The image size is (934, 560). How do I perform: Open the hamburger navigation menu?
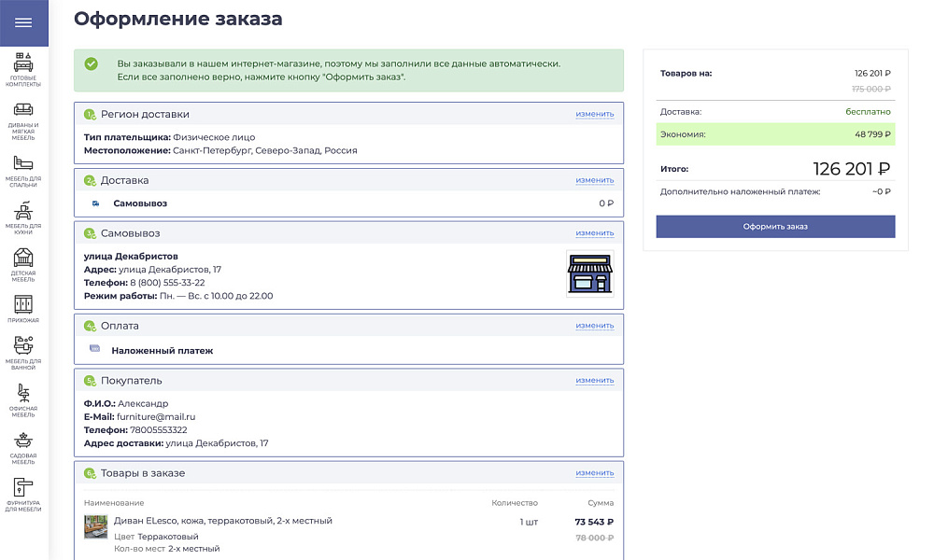(x=23, y=22)
